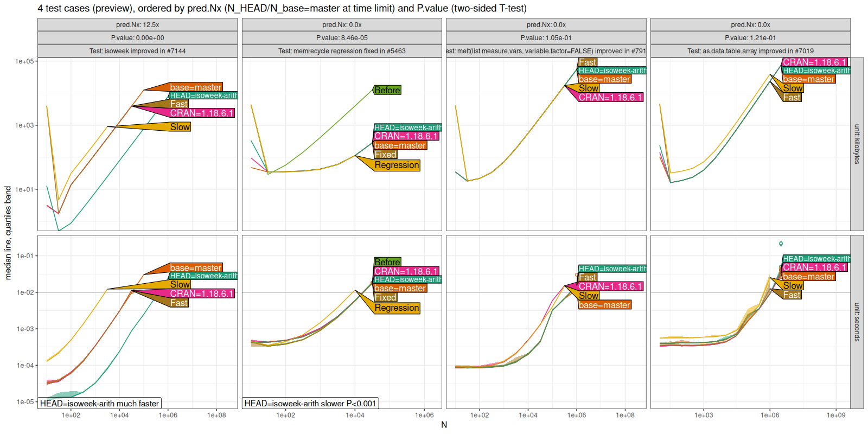Screen dimensions: 868x434
Task: Click 'base=master' label in melt seconds panel
Action: [604, 305]
